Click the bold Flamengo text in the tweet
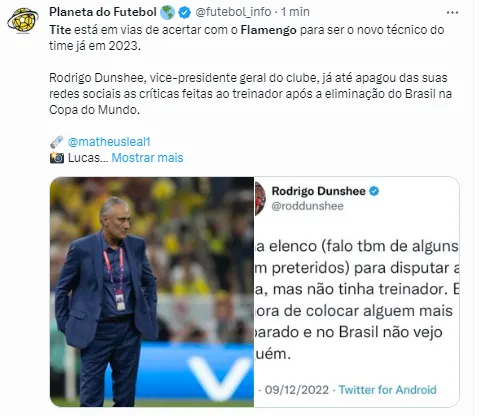This screenshot has width=480, height=416. 268,30
